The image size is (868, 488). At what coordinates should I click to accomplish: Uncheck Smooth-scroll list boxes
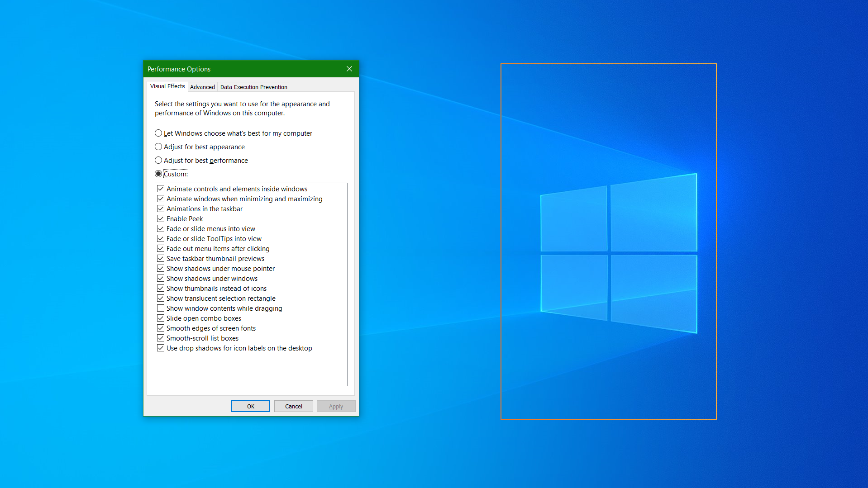pyautogui.click(x=161, y=338)
